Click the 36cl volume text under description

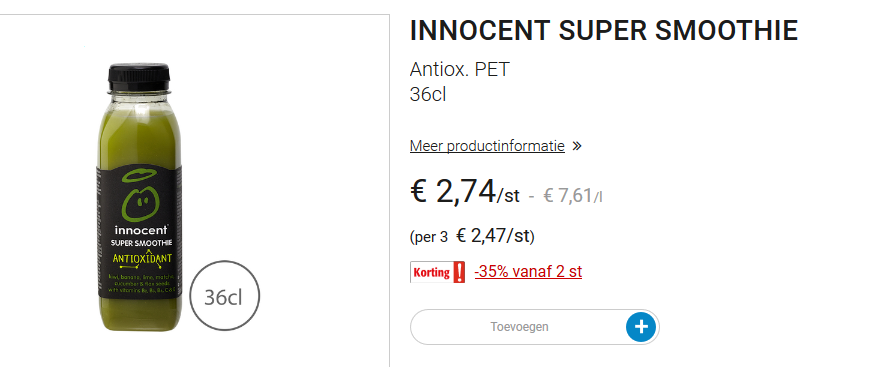click(x=427, y=94)
